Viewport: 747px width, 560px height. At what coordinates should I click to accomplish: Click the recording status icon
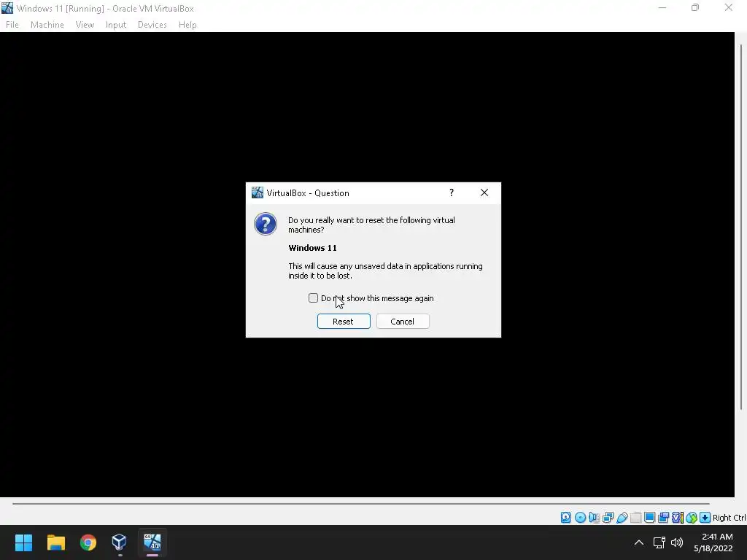pos(663,518)
